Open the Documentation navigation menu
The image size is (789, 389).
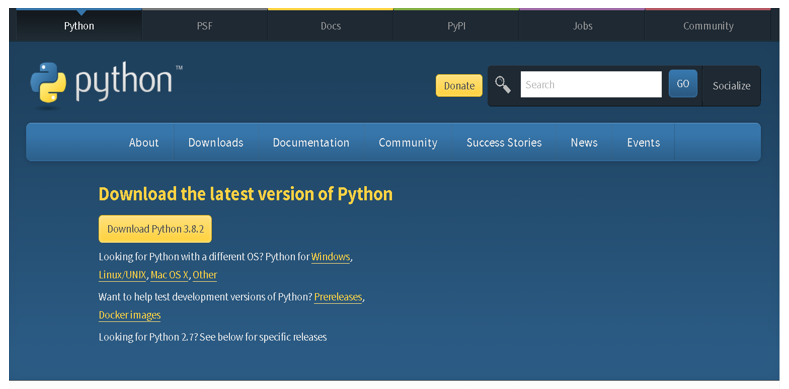(311, 142)
